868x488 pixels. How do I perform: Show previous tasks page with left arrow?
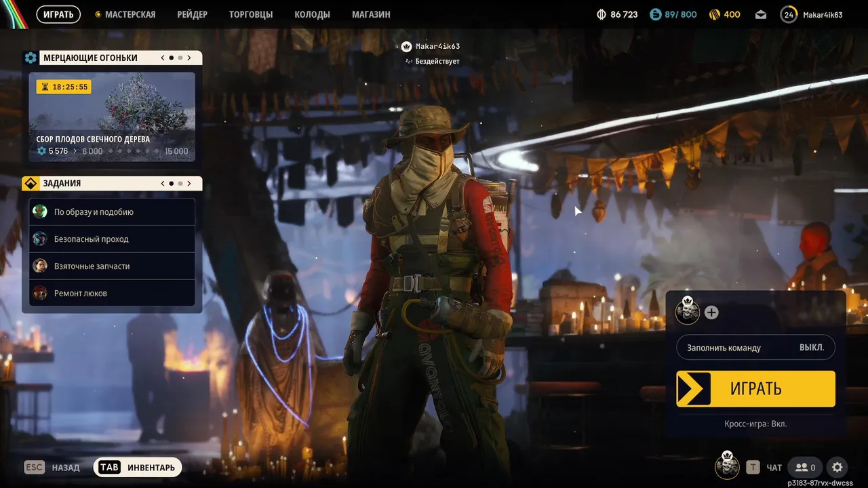(163, 183)
